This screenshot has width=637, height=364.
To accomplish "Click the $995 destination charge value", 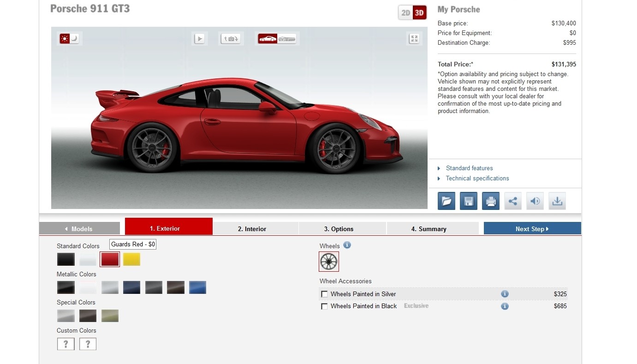I will [x=570, y=43].
